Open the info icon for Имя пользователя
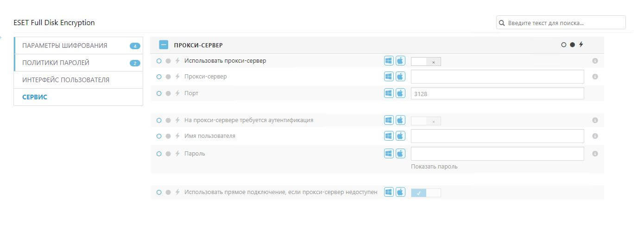 (595, 136)
